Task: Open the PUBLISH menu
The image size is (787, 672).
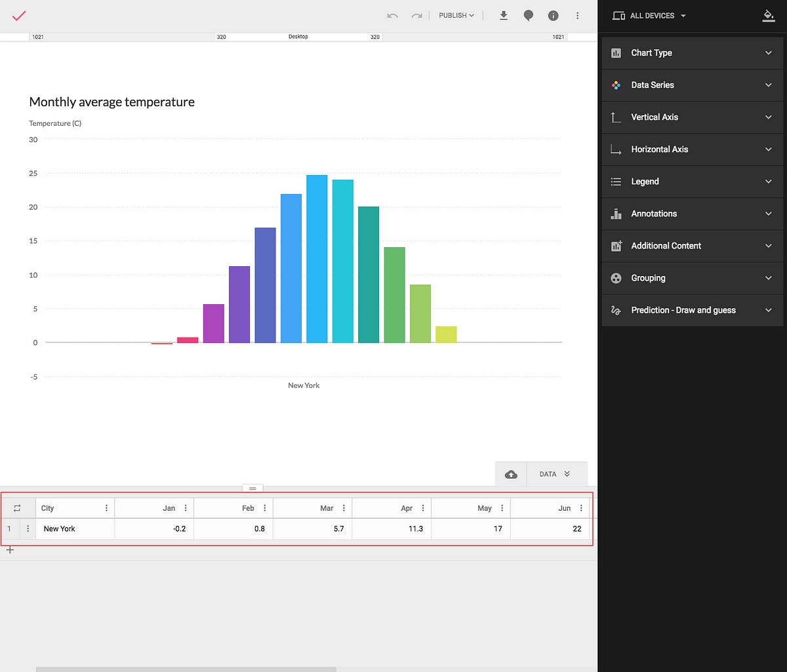Action: [x=454, y=15]
